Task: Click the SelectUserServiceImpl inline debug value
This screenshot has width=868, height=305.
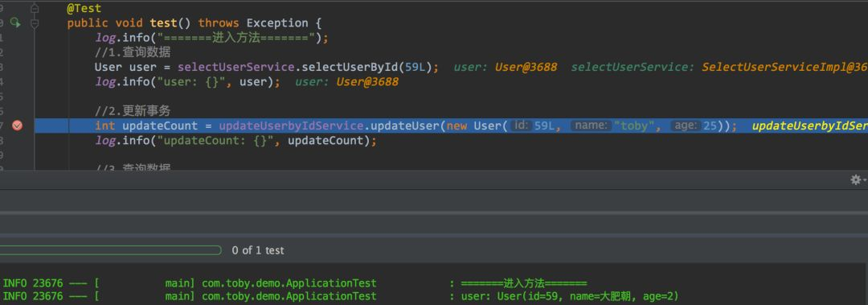Action: tap(784, 67)
